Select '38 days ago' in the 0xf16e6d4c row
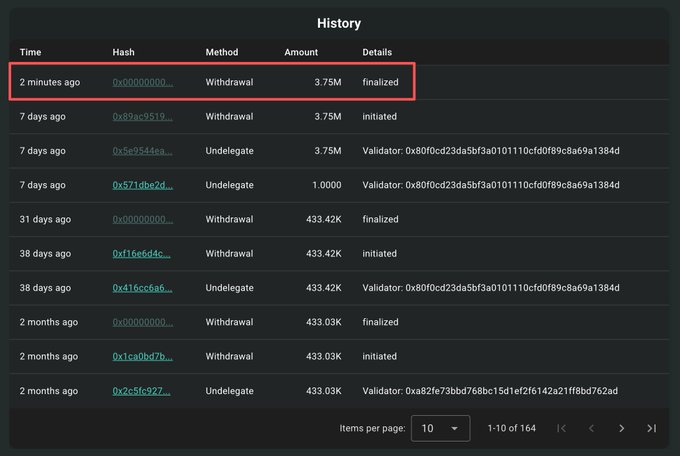Image resolution: width=680 pixels, height=456 pixels. 45,253
